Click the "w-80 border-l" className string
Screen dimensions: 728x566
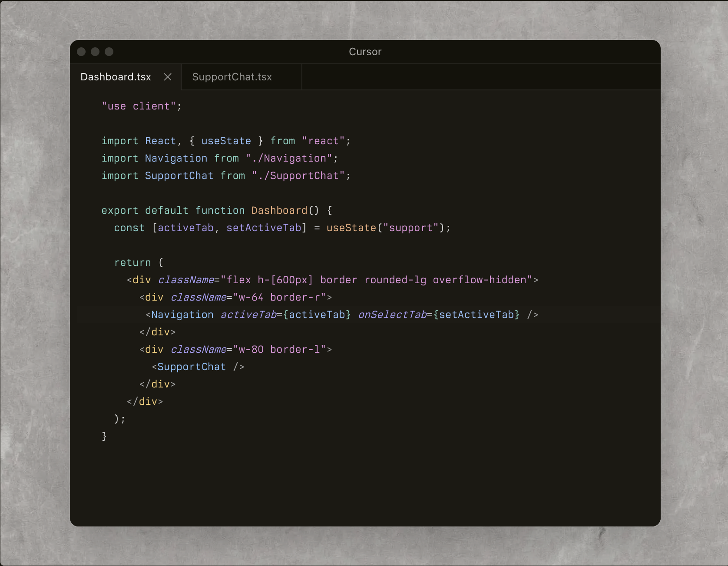pos(282,350)
